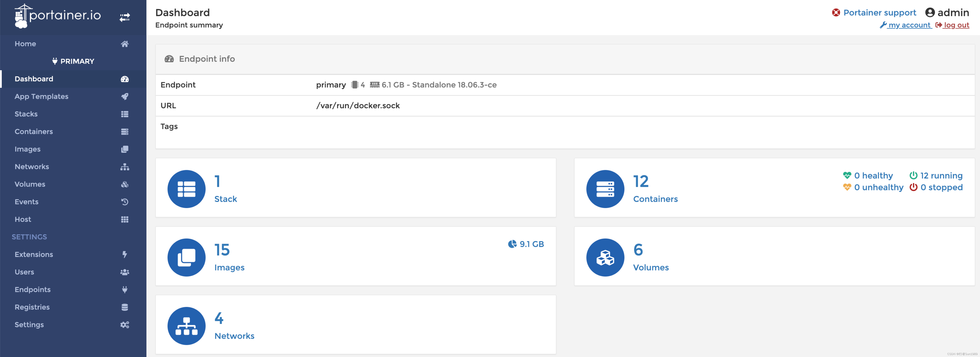Screen dimensions: 980x357
Task: Click the 'my account' link
Action: 908,25
